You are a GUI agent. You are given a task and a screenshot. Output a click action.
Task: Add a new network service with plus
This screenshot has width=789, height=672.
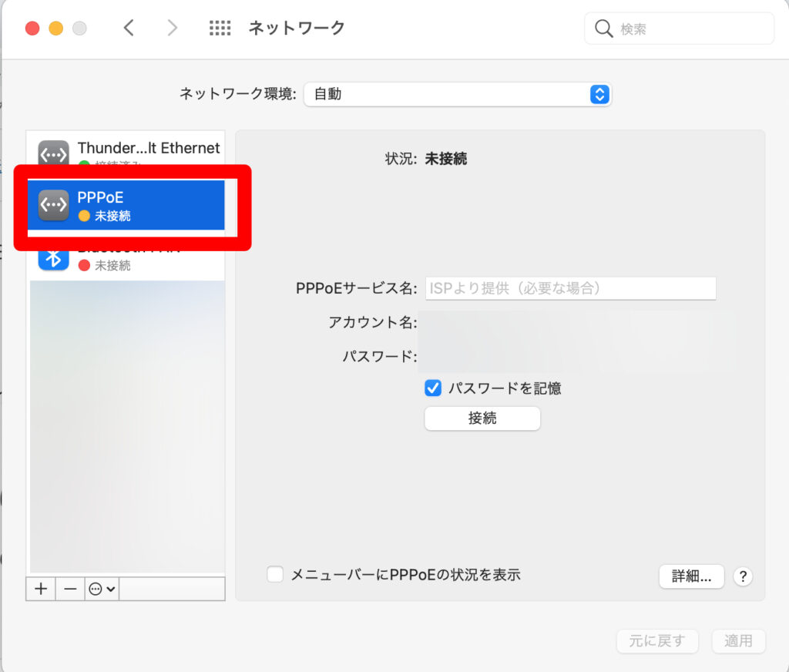point(41,589)
